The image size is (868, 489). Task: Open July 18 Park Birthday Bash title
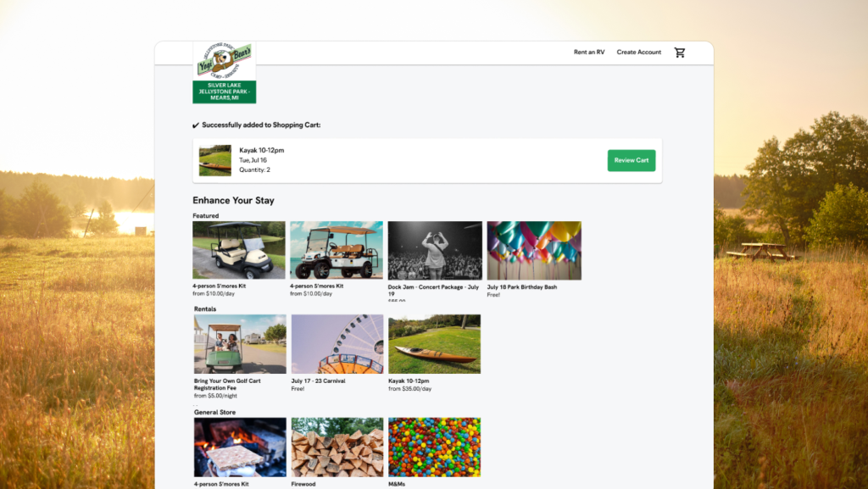pyautogui.click(x=521, y=286)
